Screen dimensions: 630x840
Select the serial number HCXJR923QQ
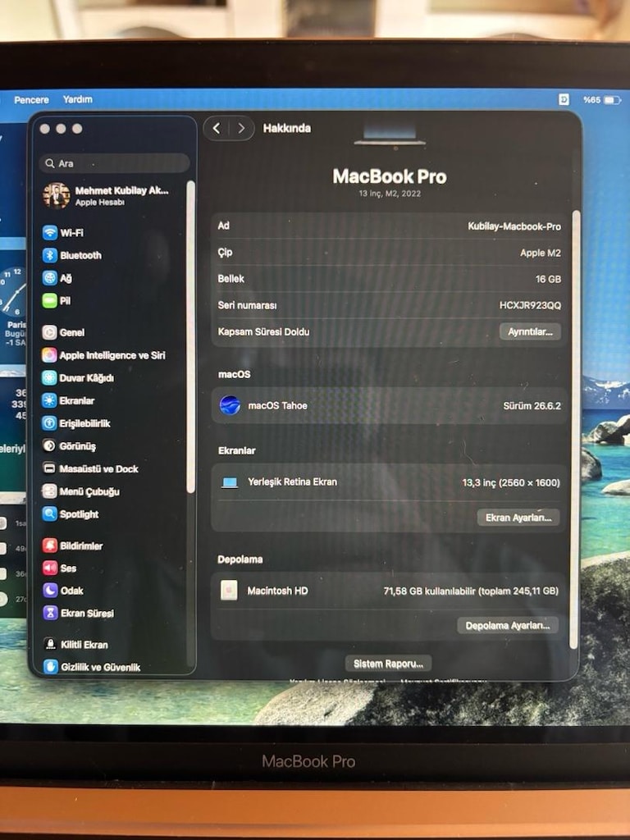[x=531, y=305]
